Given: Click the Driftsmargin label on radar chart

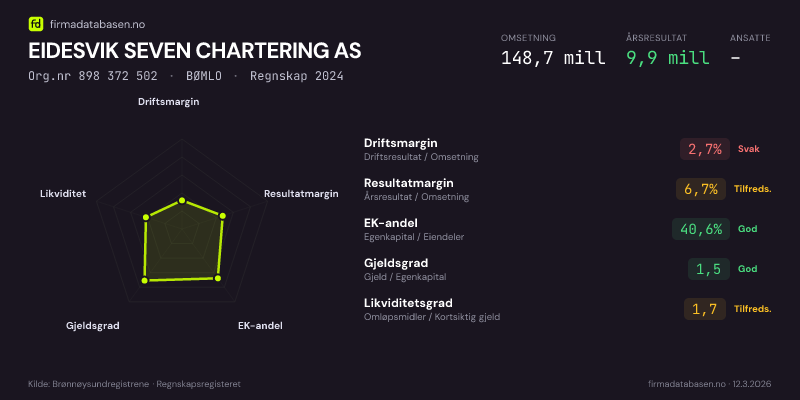Looking at the screenshot, I should [x=168, y=101].
